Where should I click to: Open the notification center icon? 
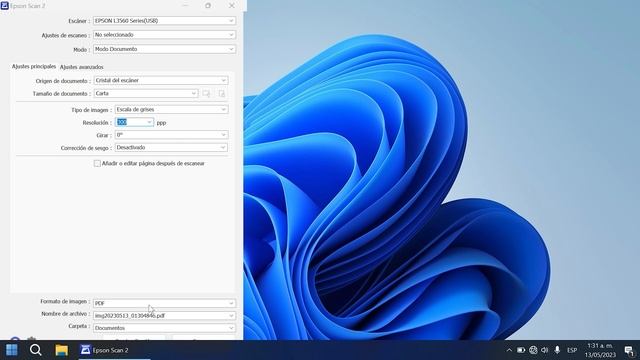coord(629,350)
